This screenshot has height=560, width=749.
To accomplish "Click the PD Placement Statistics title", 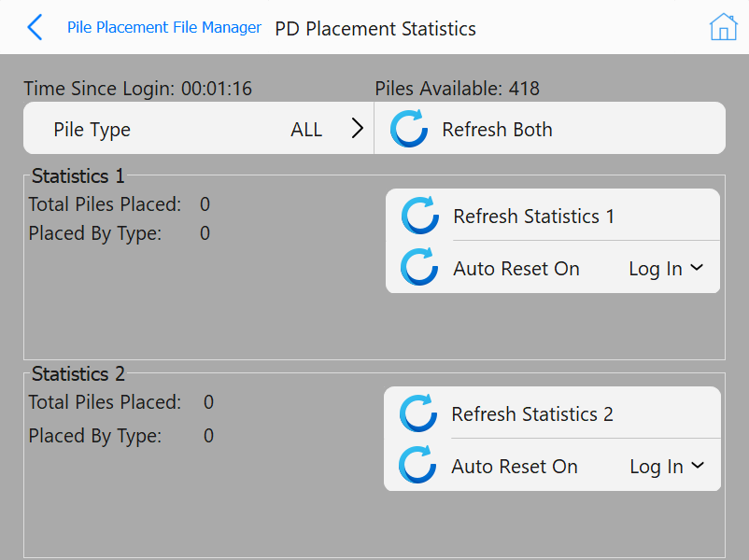I will click(x=375, y=29).
